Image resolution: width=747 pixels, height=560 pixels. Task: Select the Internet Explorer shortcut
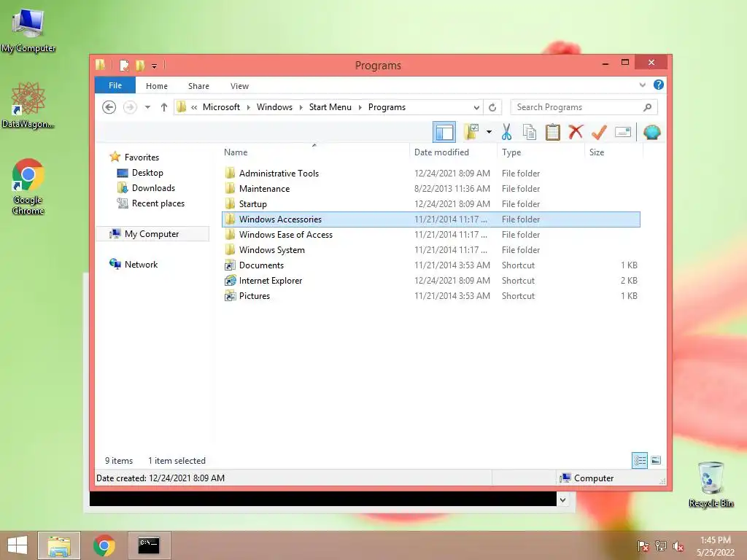coord(430,281)
